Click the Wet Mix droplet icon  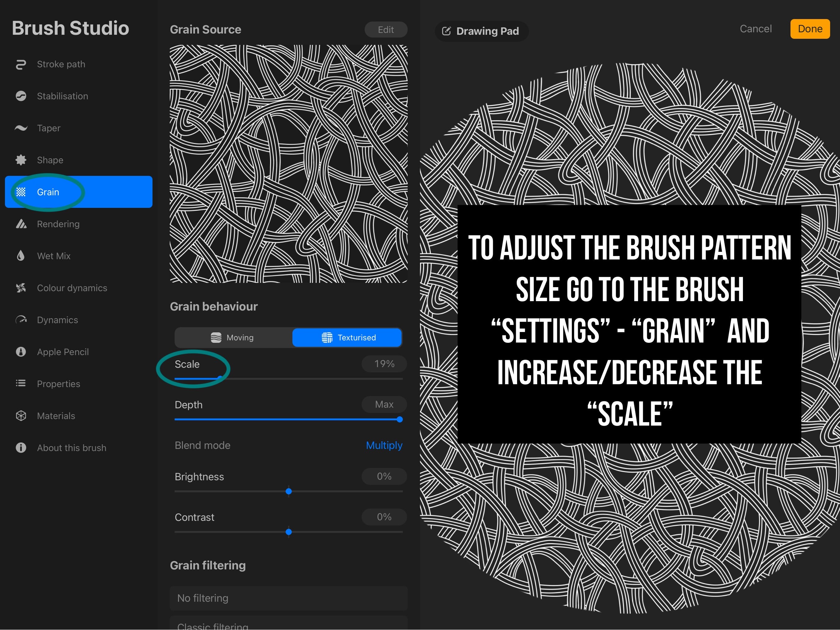[x=21, y=255]
